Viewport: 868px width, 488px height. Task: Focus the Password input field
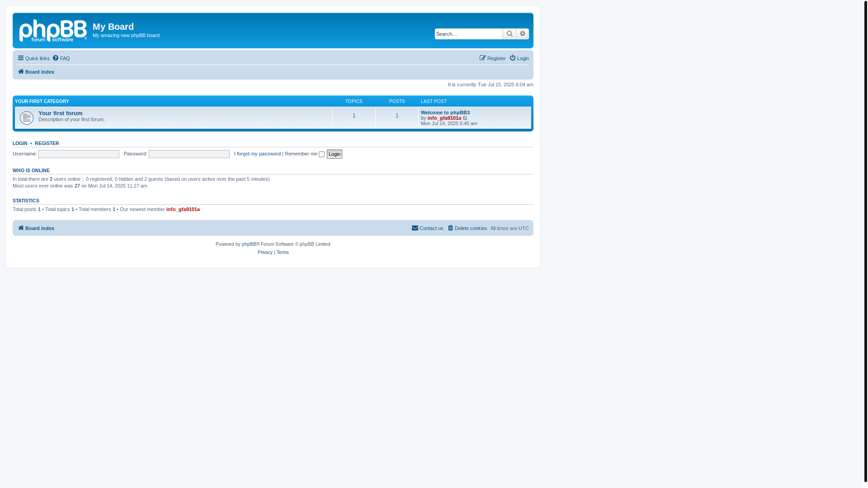(189, 154)
